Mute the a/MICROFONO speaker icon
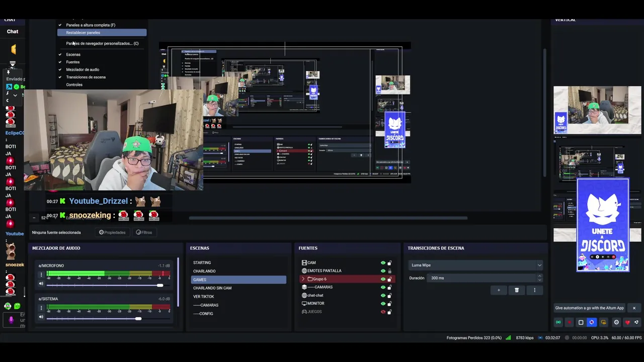This screenshot has width=644, height=362. coord(41,284)
